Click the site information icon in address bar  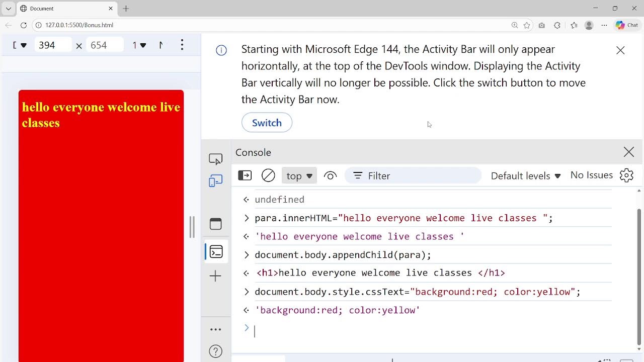coord(38,25)
